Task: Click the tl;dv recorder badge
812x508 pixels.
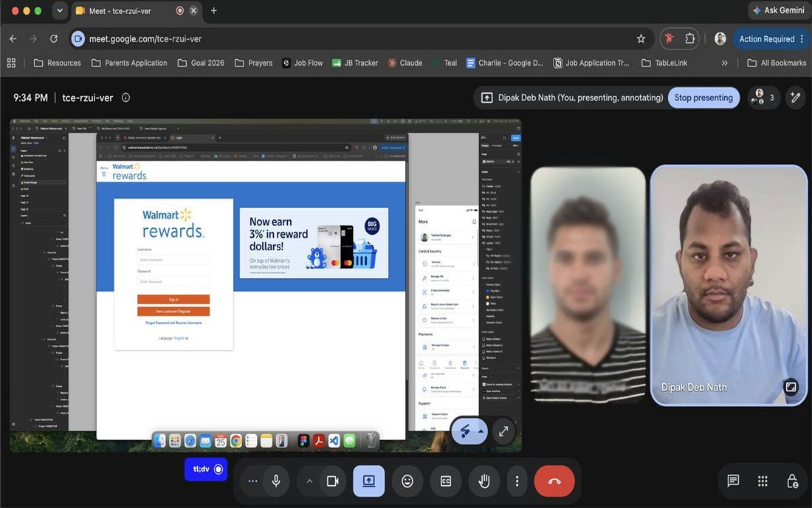Action: pos(206,469)
